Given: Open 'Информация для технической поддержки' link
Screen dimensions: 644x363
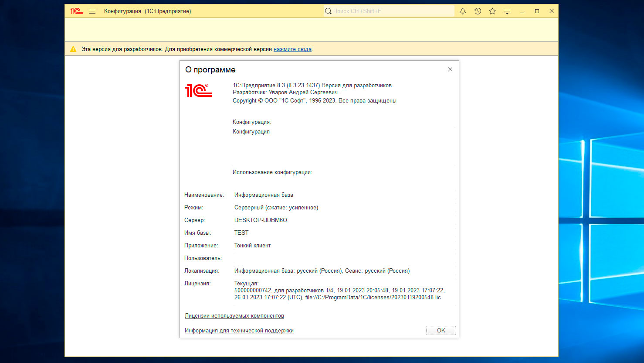Looking at the screenshot, I should point(239,330).
